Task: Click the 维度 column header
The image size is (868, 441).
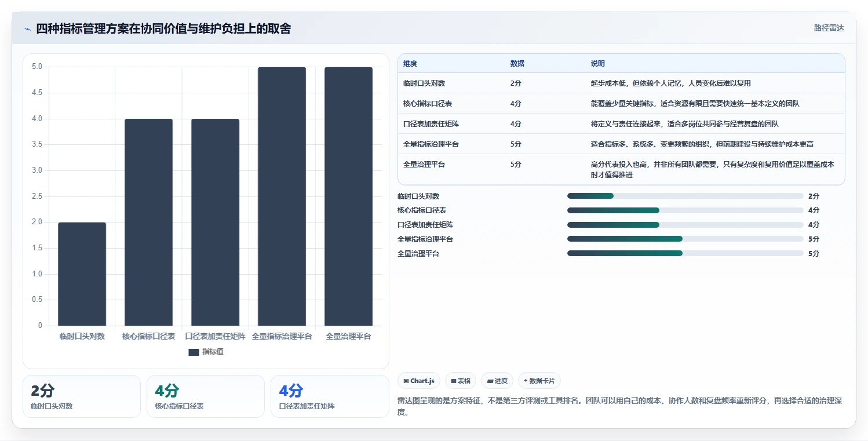Action: [x=410, y=63]
